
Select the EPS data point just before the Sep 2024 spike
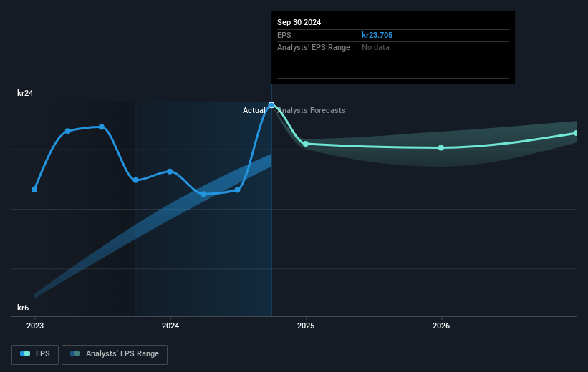(x=237, y=190)
